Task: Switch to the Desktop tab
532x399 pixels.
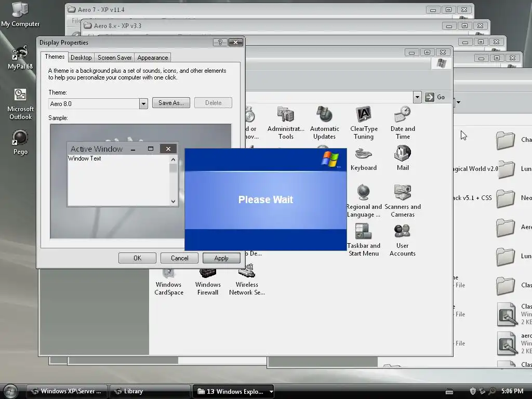Action: coord(81,58)
